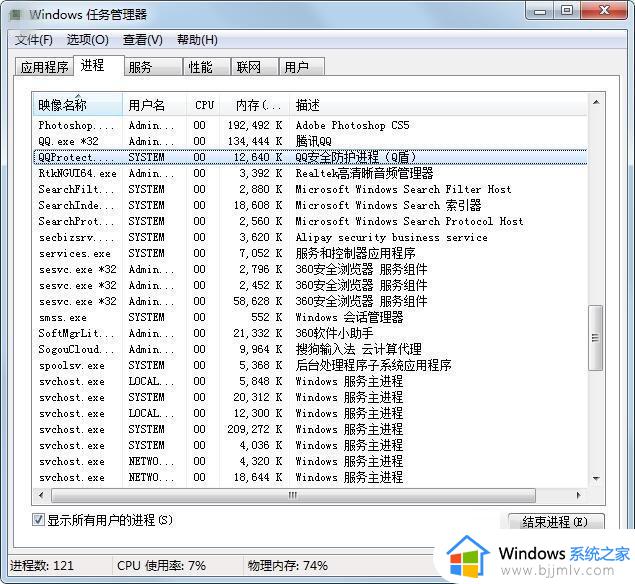Select the QQ.exe *32 process
Screen dimensions: 635x584
(x=310, y=141)
